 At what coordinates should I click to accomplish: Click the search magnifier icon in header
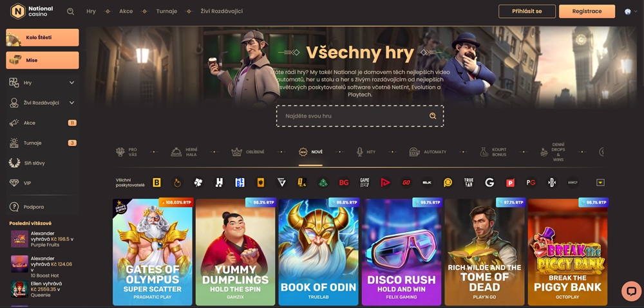[71, 12]
